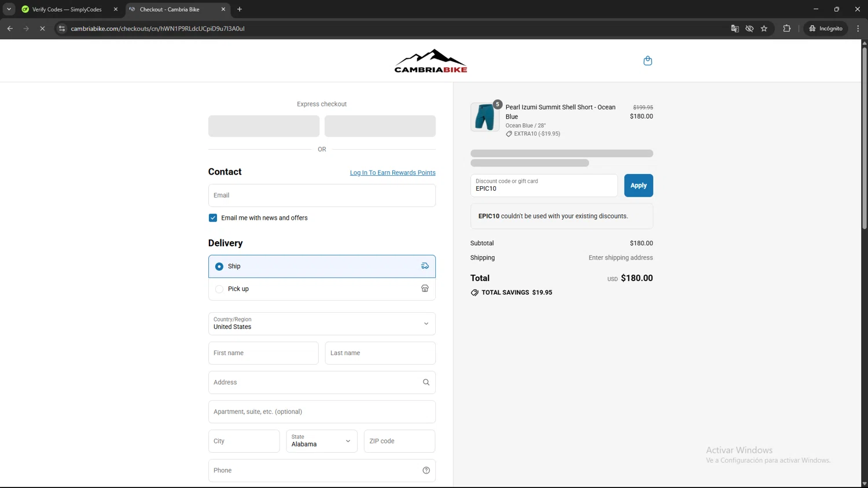
Task: Click the Subtotal label
Action: coord(482,243)
